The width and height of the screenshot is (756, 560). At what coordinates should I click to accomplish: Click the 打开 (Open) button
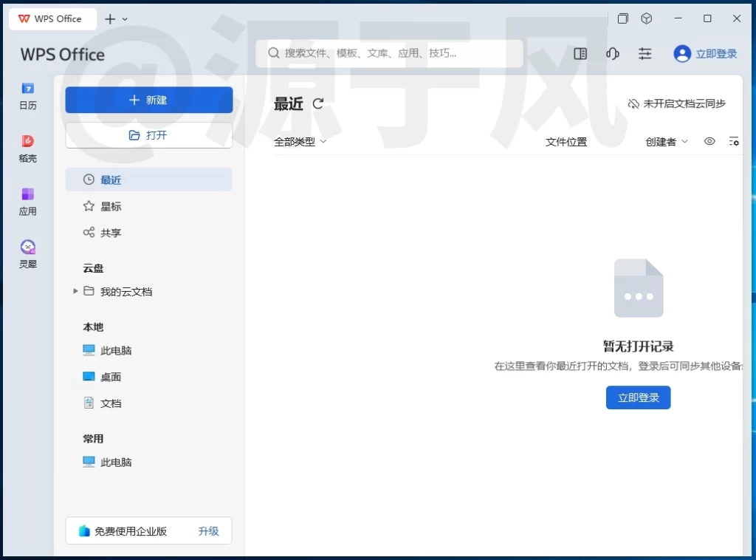point(149,135)
